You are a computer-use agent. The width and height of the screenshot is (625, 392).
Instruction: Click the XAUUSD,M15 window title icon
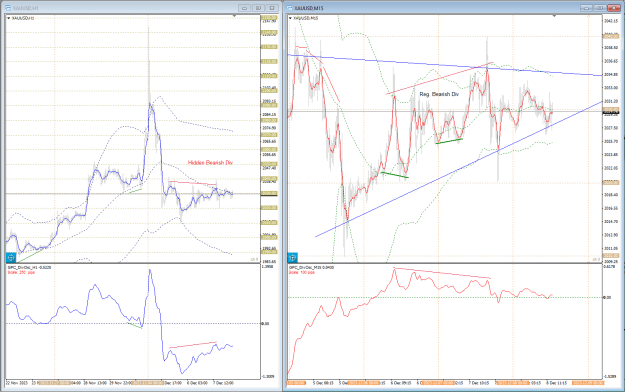tap(289, 8)
